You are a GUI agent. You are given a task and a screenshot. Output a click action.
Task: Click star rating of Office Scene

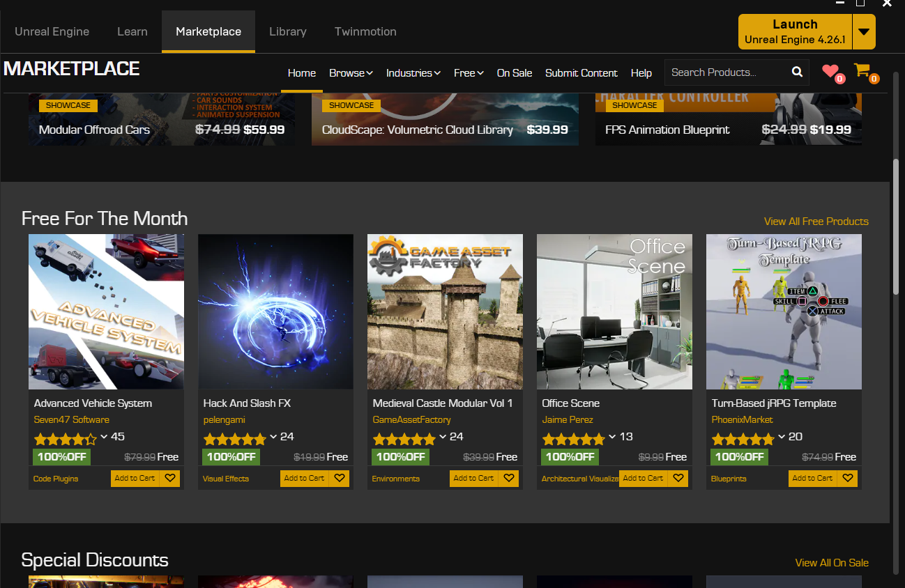pos(573,439)
